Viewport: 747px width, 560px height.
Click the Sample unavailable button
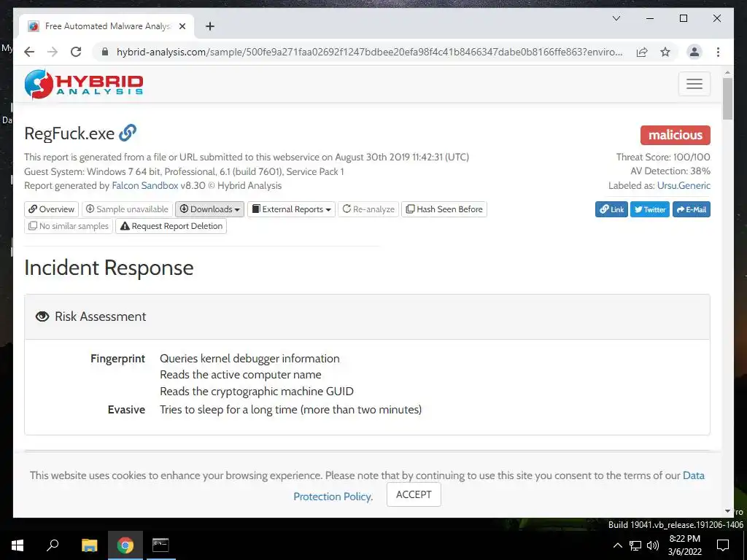click(127, 209)
